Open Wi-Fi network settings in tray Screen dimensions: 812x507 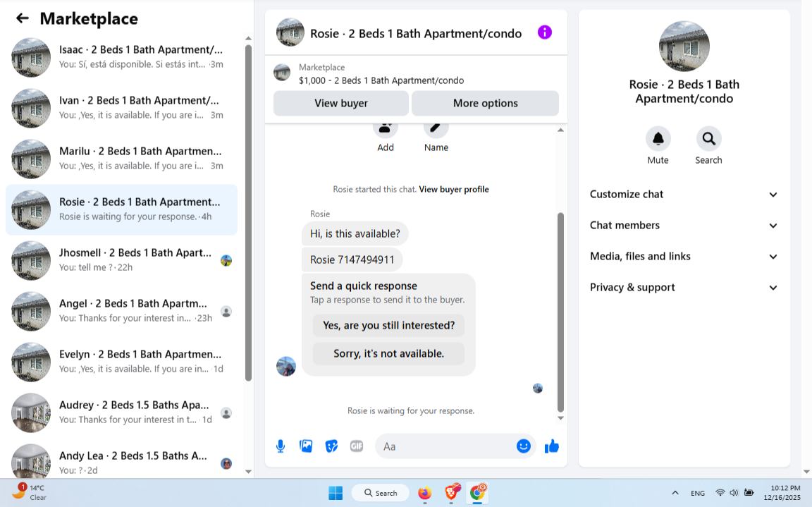[x=720, y=493]
